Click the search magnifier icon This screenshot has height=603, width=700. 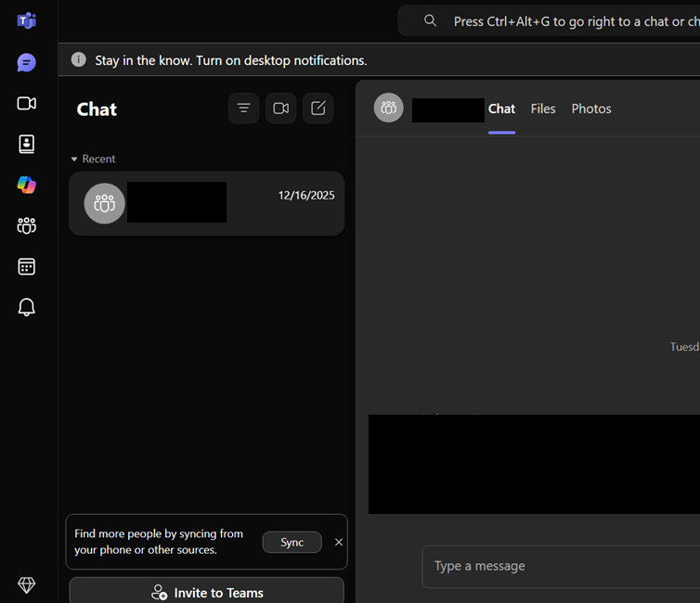click(430, 20)
